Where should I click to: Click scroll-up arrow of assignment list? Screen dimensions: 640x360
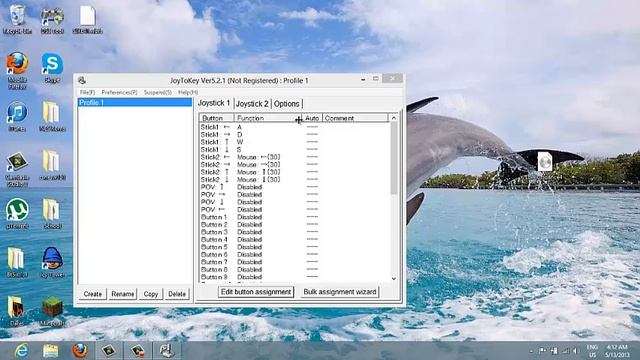coord(393,118)
